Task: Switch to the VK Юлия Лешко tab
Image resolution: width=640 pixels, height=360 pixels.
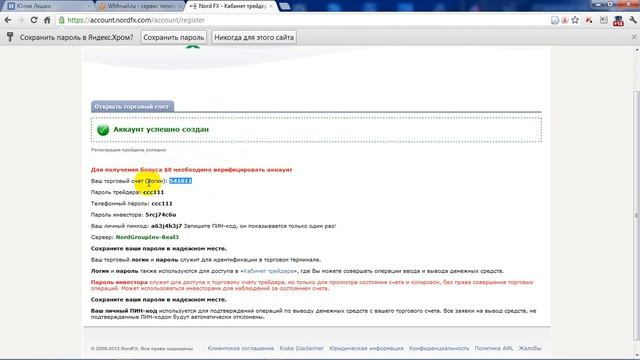Action: tap(48, 6)
